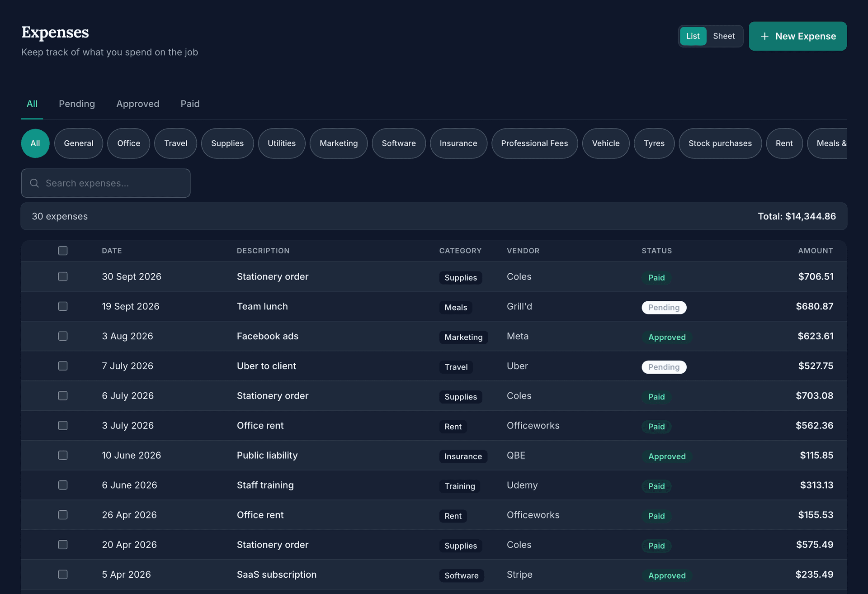Image resolution: width=868 pixels, height=594 pixels.
Task: Filter by Vehicle category
Action: pos(606,143)
